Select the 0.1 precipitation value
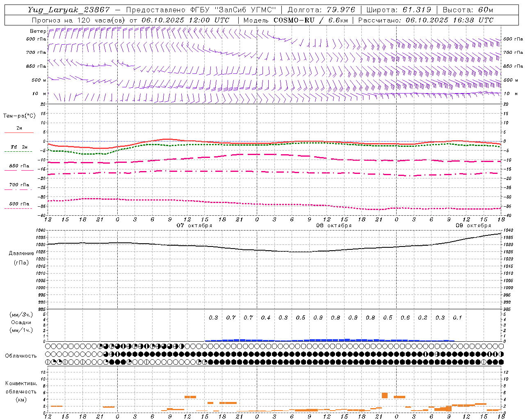This screenshot has height=420, width=525. pos(457,317)
